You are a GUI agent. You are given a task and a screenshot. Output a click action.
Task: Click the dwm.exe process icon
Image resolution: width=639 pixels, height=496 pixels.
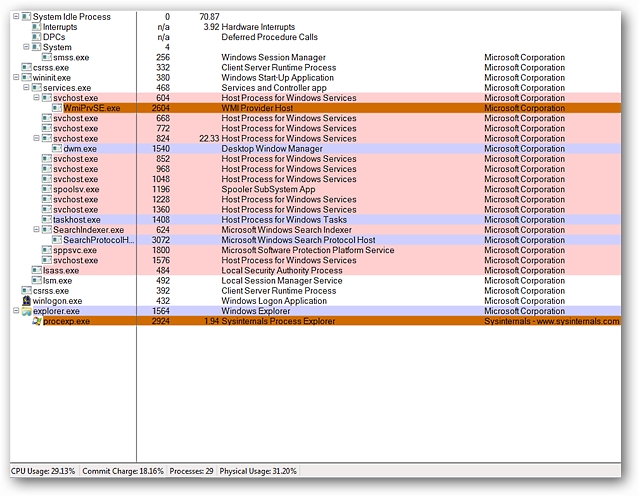click(57, 148)
